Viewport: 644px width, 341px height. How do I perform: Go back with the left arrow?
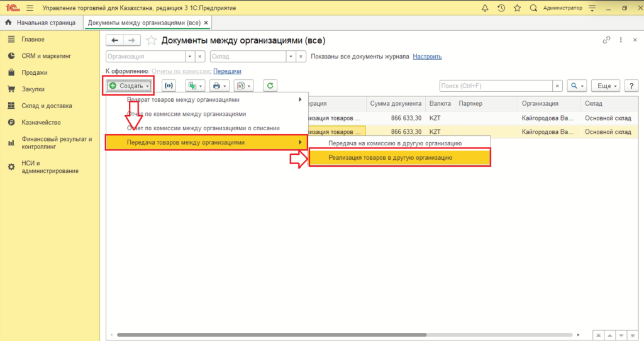[x=115, y=40]
